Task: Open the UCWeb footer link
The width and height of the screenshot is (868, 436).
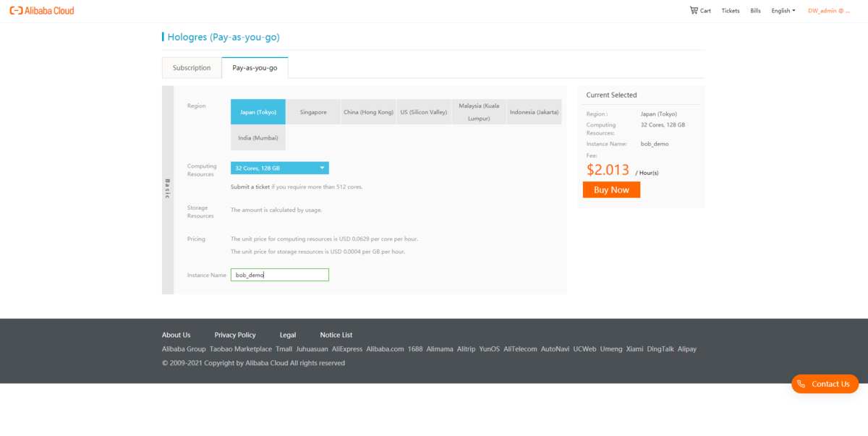Action: (585, 349)
